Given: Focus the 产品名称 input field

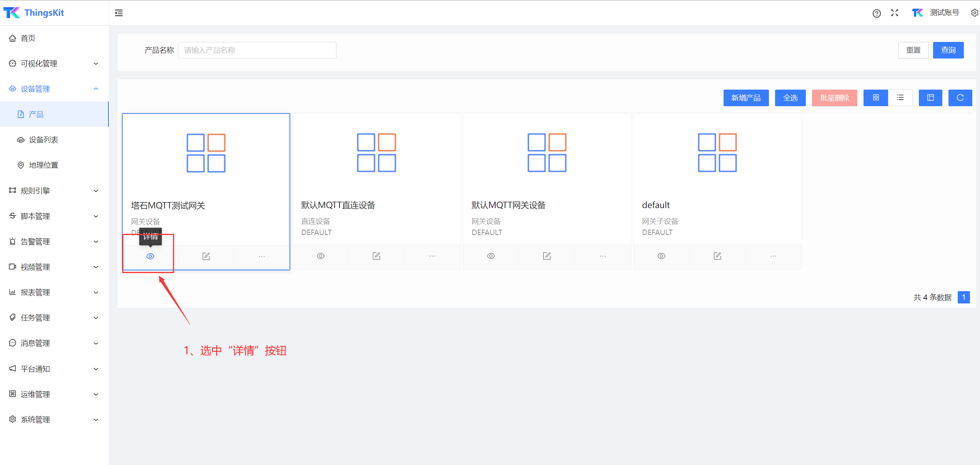Looking at the screenshot, I should click(x=257, y=50).
